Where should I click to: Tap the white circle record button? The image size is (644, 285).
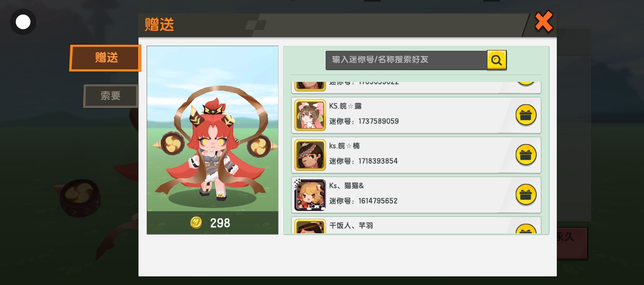(23, 22)
